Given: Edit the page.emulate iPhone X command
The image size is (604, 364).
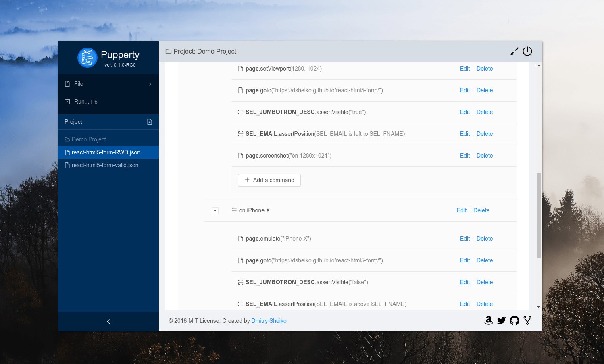Looking at the screenshot, I should tap(465, 239).
